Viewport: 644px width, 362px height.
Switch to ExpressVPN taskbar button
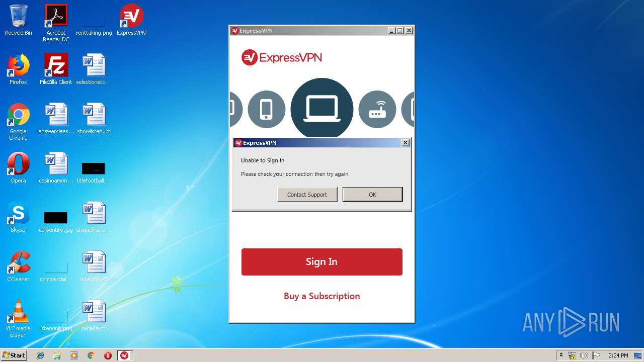point(124,355)
